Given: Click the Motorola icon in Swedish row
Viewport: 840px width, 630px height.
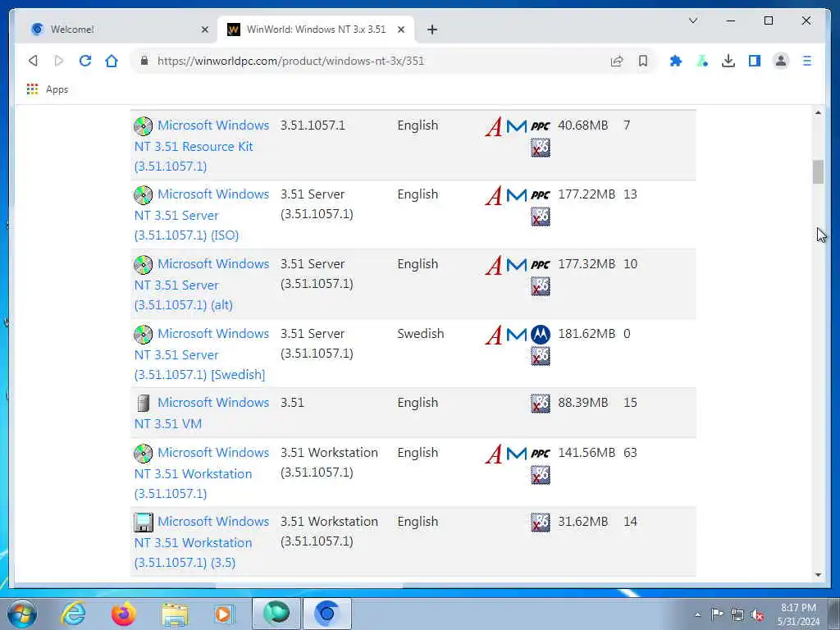Looking at the screenshot, I should click(541, 335).
